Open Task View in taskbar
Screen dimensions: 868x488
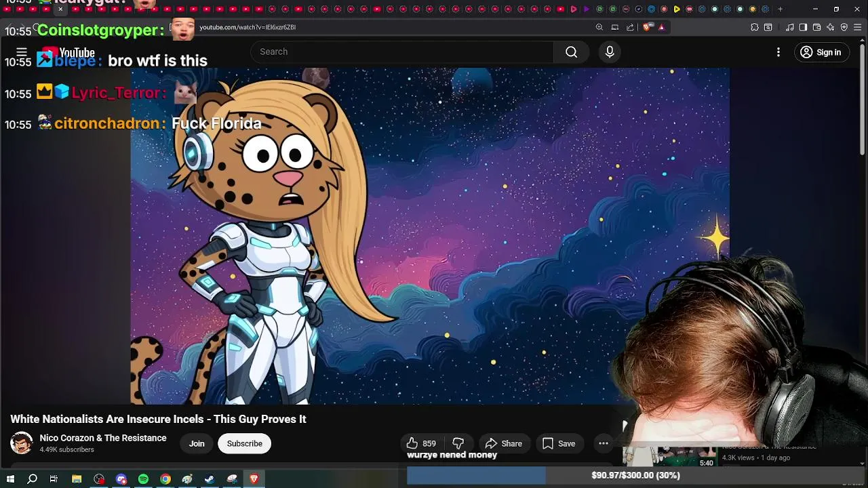(x=54, y=479)
